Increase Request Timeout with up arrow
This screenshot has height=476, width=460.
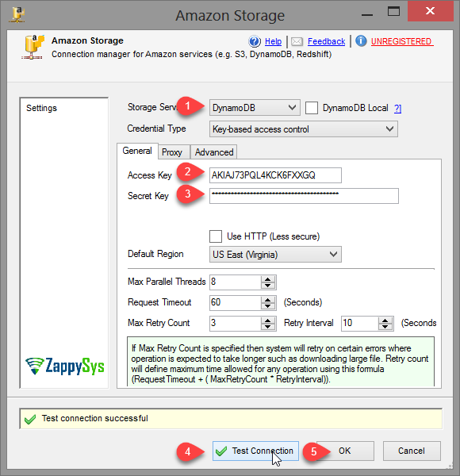[x=268, y=300]
